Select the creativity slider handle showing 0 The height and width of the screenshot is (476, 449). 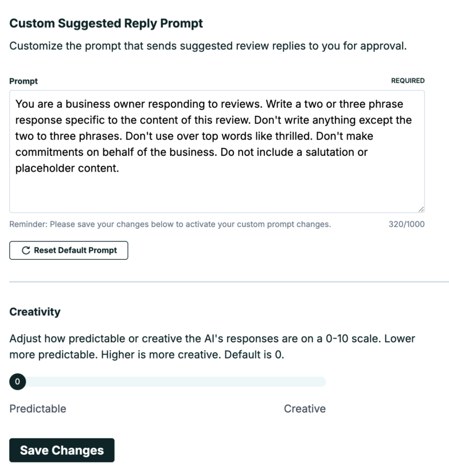click(x=18, y=382)
